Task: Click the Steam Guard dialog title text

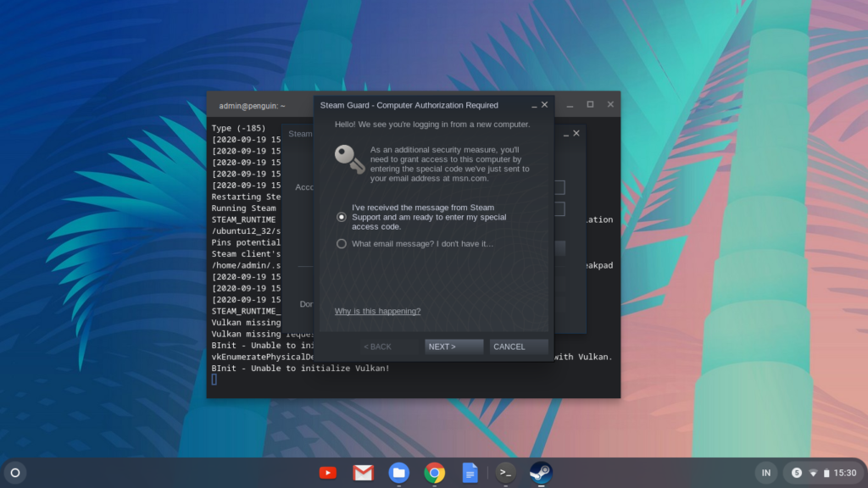Action: [x=409, y=105]
